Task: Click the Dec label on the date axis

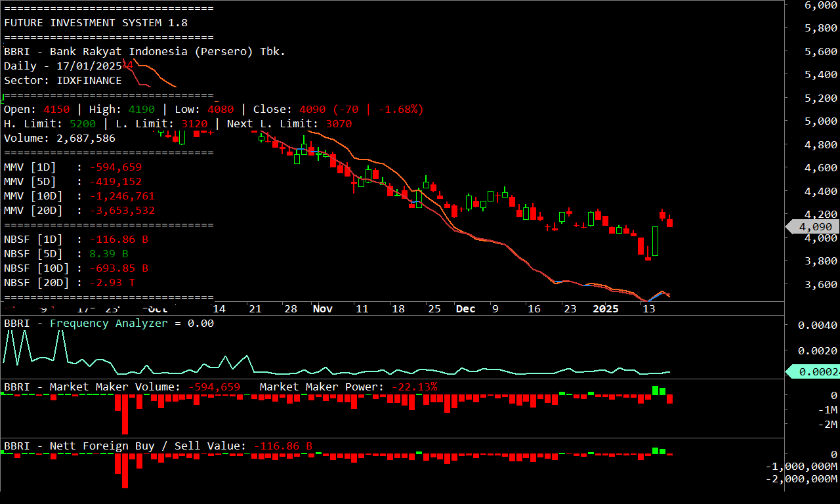Action: point(465,308)
